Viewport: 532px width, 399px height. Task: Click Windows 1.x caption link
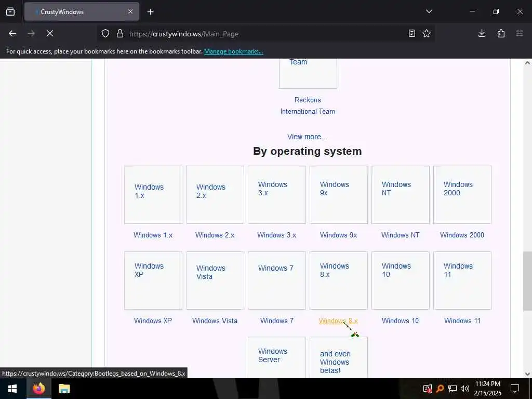(x=153, y=235)
